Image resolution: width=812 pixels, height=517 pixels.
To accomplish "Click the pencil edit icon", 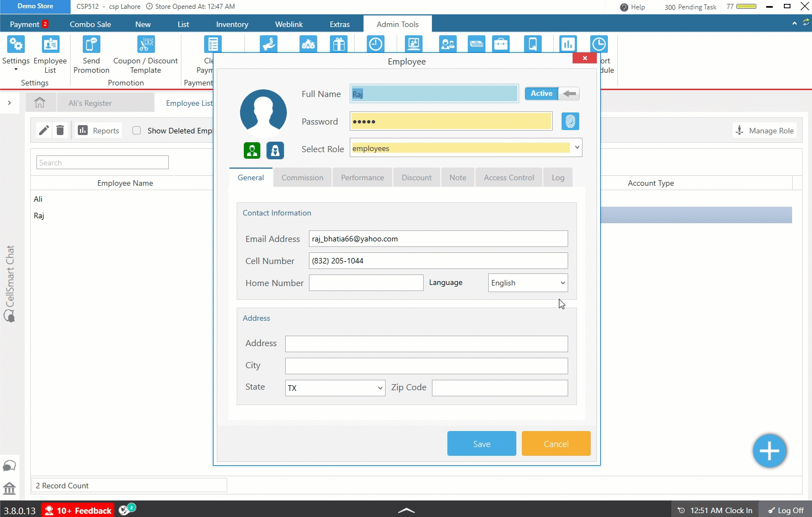I will [44, 131].
